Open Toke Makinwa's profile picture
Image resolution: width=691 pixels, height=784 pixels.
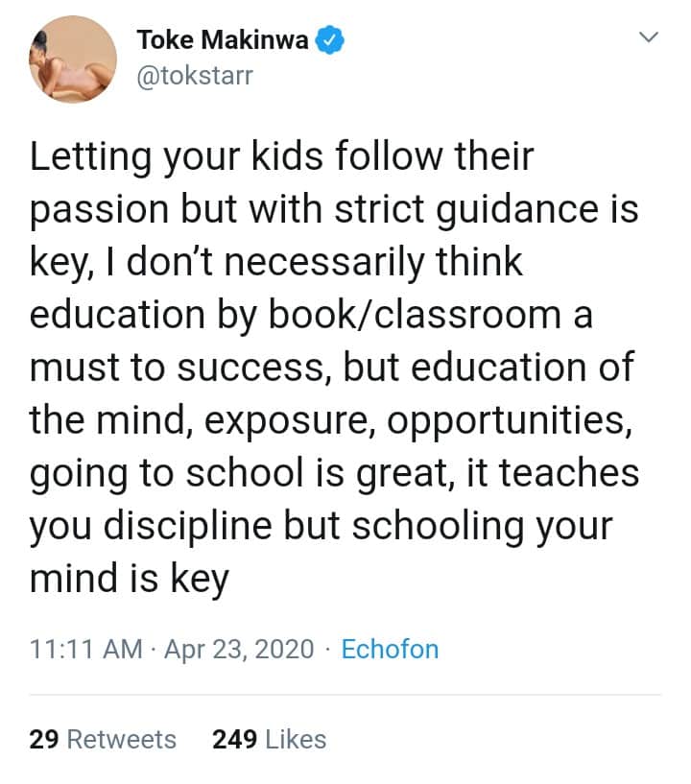point(72,59)
